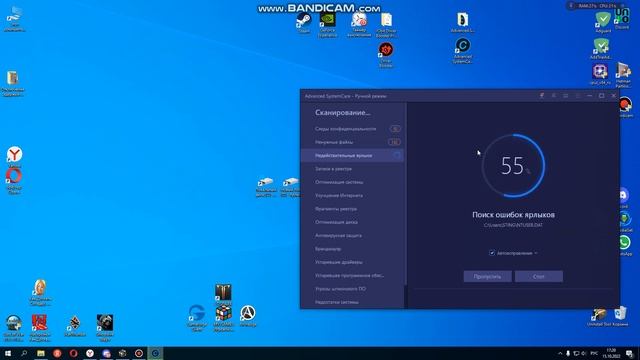
Task: Select 'Фрагменты реестра' scan item
Action: [x=352, y=209]
